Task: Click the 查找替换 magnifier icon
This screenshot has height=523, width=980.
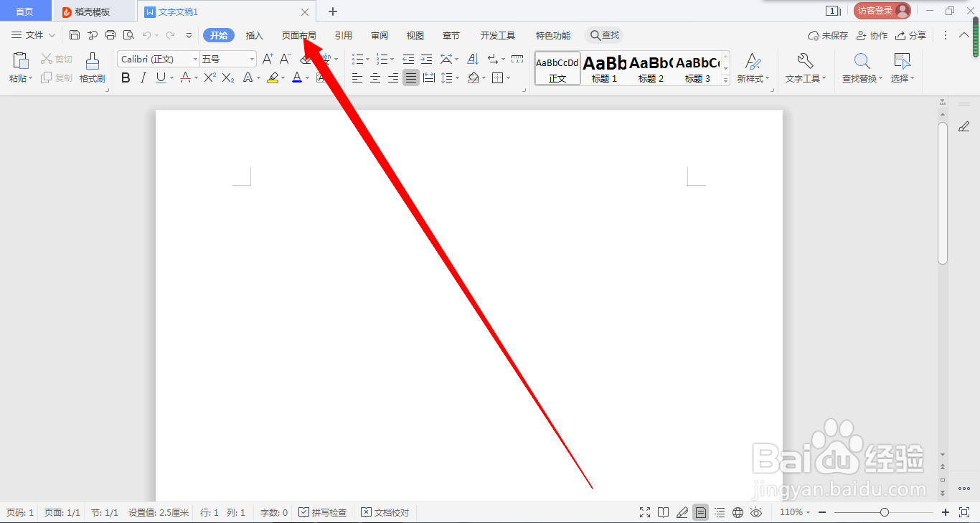Action: (x=862, y=61)
